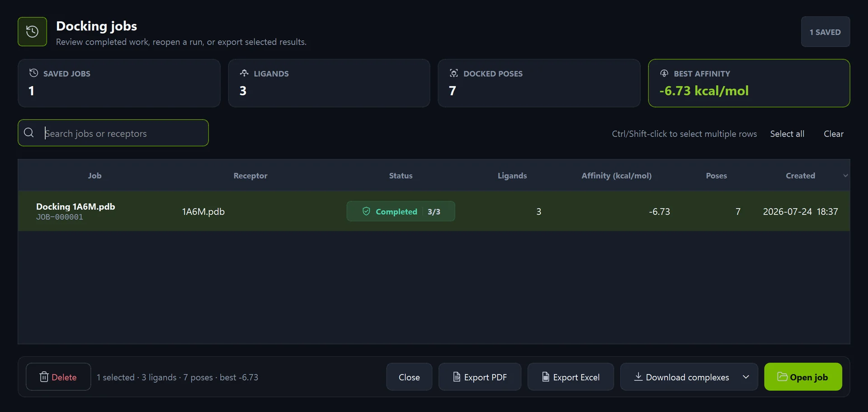868x412 pixels.
Task: Click the 1 SAVED badge
Action: (826, 32)
